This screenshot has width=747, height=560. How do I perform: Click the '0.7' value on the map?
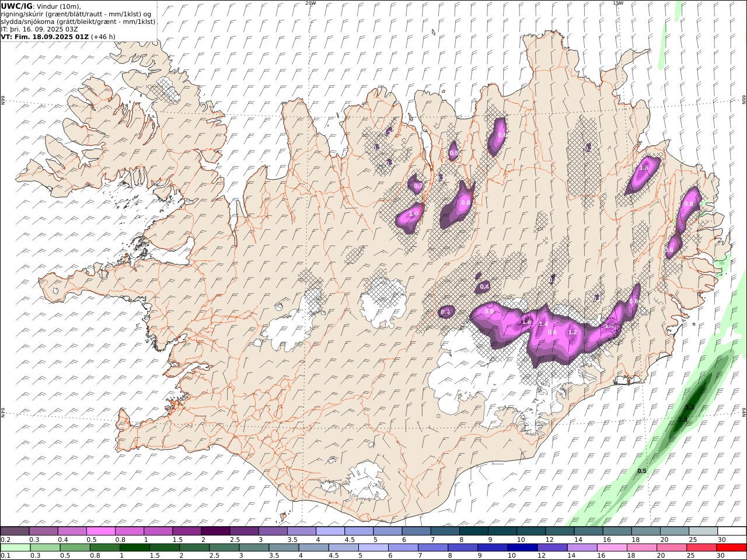pos(418,185)
